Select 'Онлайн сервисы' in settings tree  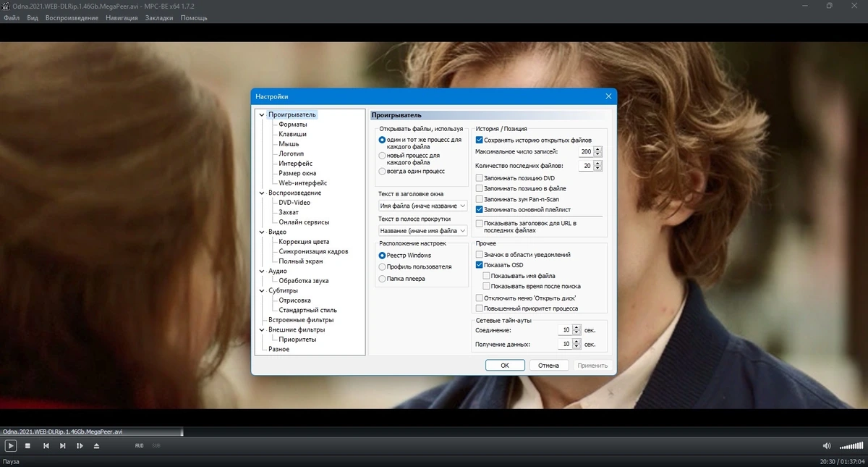pyautogui.click(x=304, y=222)
